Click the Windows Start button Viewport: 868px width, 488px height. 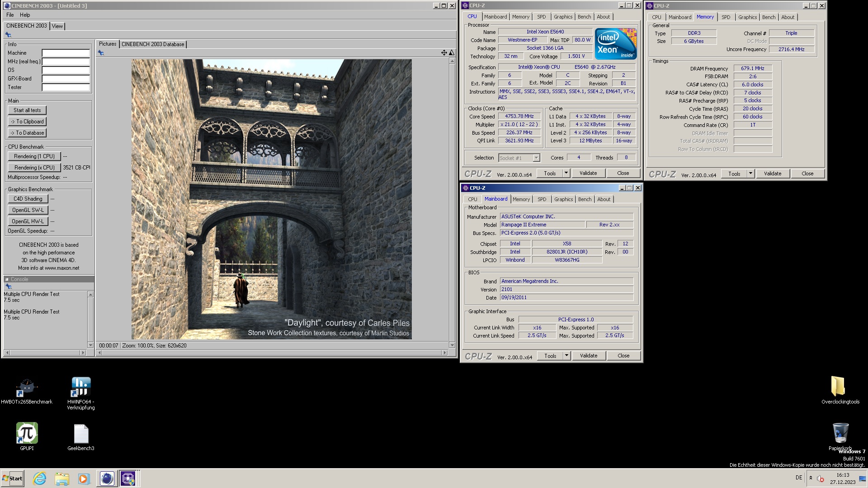click(13, 479)
